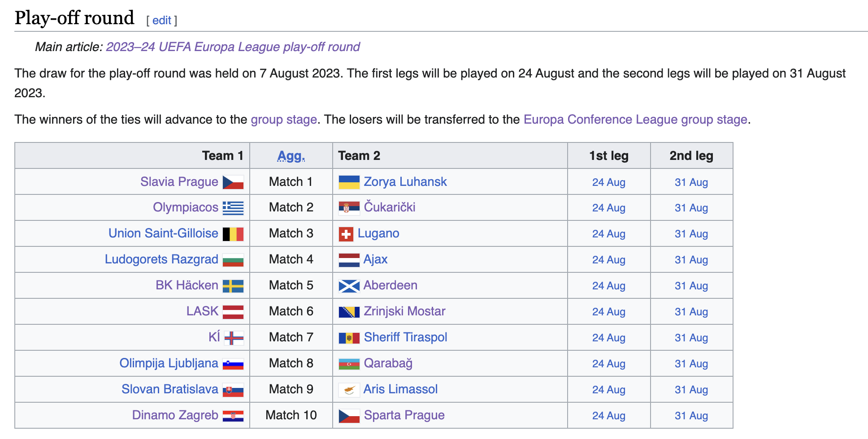
Task: Click the Moldova flag beside Sheriff Tiraspol
Action: (x=349, y=338)
